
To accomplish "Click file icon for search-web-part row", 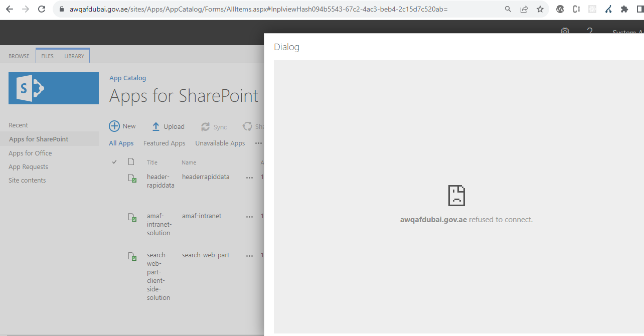I will [x=132, y=256].
